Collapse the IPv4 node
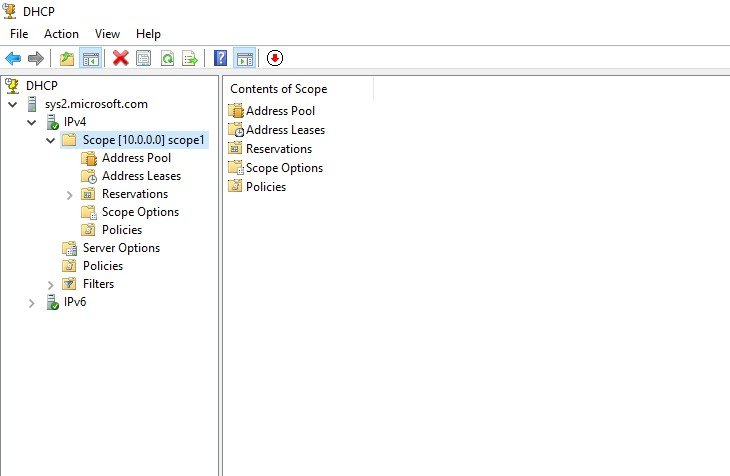The image size is (730, 476). pos(31,122)
